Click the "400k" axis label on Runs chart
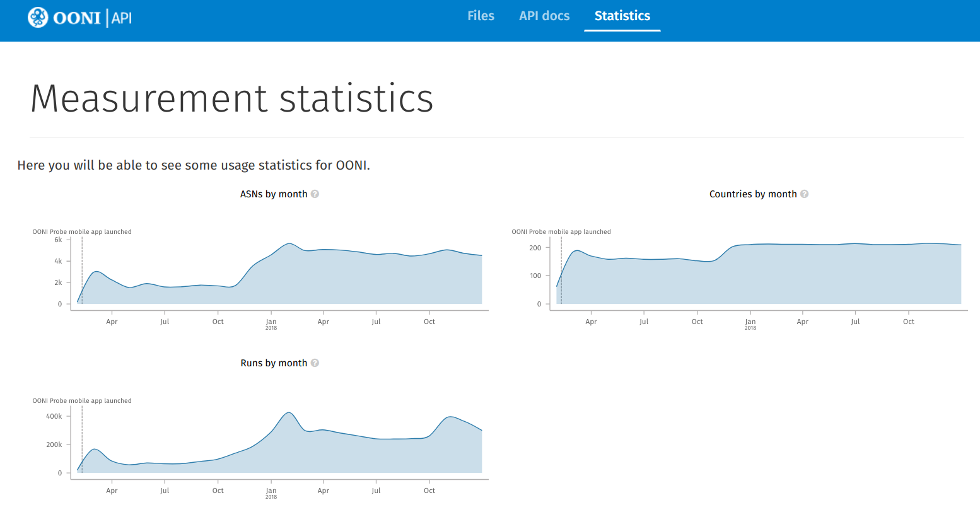 [x=55, y=416]
